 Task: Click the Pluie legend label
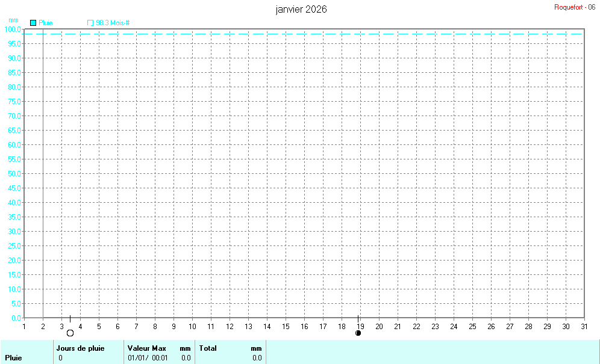pyautogui.click(x=46, y=23)
